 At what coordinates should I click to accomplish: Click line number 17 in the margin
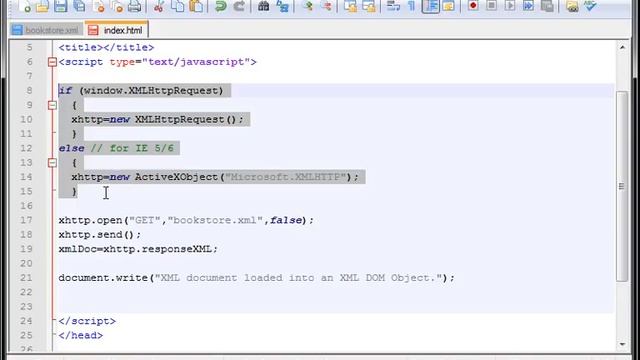click(26, 220)
